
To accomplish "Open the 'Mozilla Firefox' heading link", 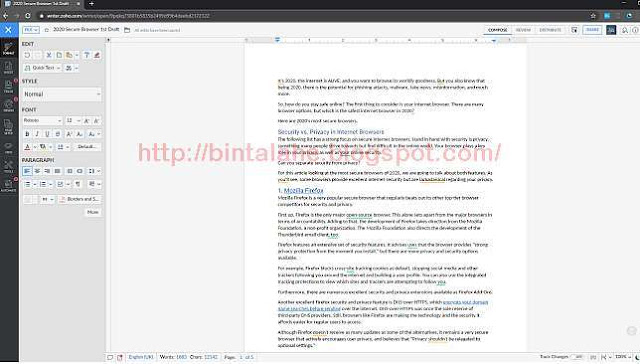I will (x=303, y=191).
